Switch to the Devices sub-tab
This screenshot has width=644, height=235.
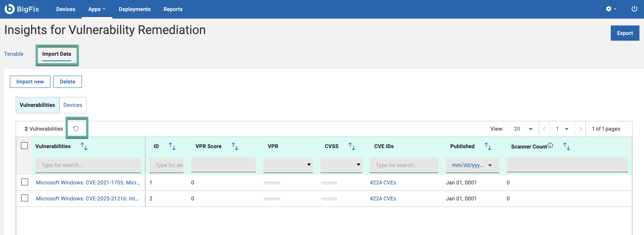(x=72, y=105)
